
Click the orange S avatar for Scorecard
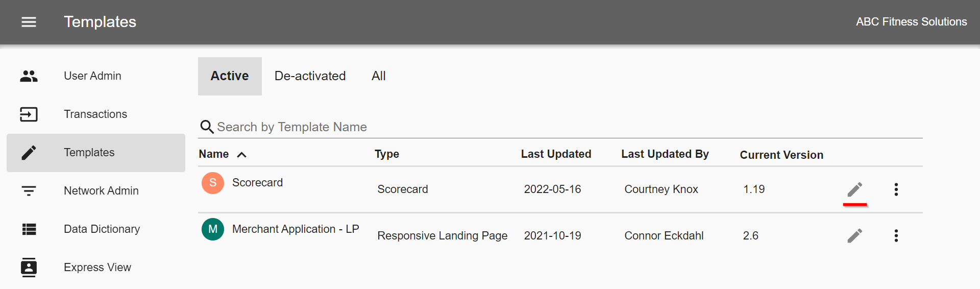[x=213, y=183]
